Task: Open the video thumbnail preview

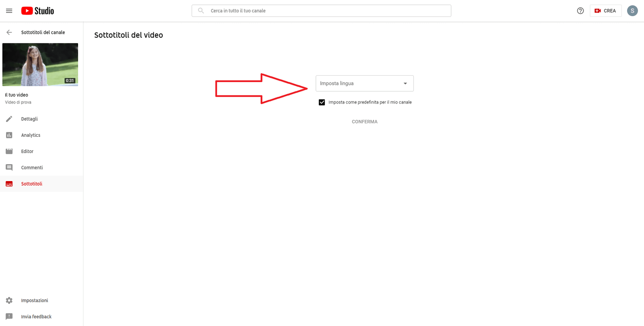Action: click(40, 64)
